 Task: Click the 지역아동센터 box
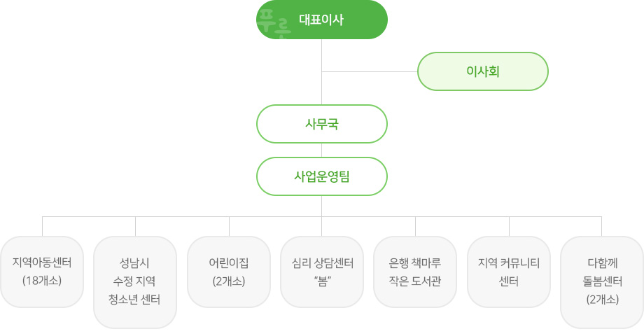click(x=42, y=272)
